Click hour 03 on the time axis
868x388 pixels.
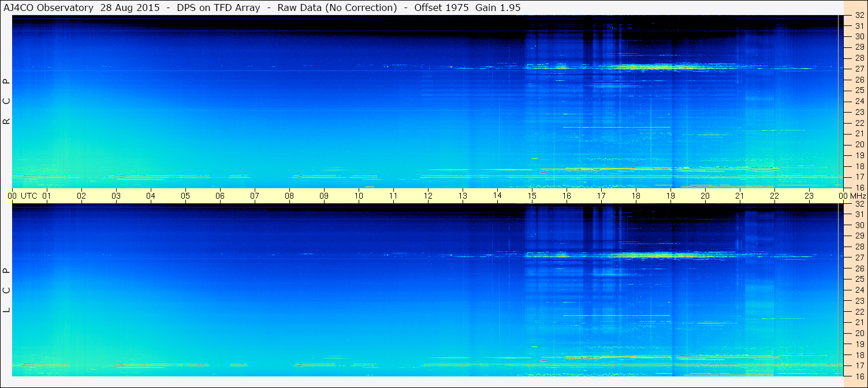pyautogui.click(x=116, y=196)
